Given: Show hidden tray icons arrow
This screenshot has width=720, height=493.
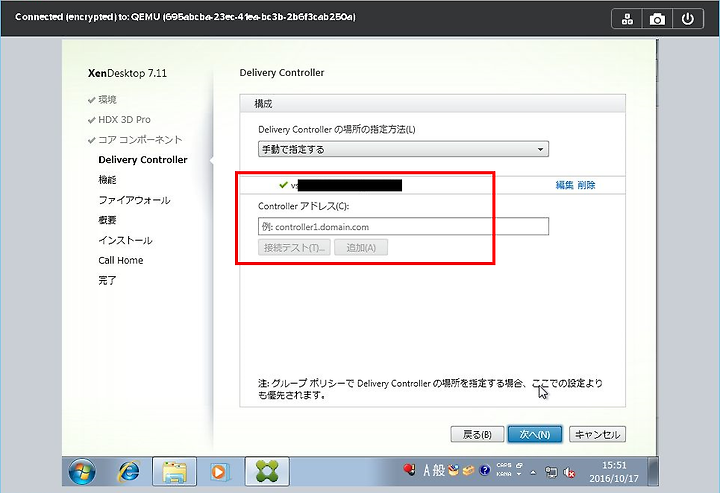Looking at the screenshot, I should pyautogui.click(x=533, y=472).
